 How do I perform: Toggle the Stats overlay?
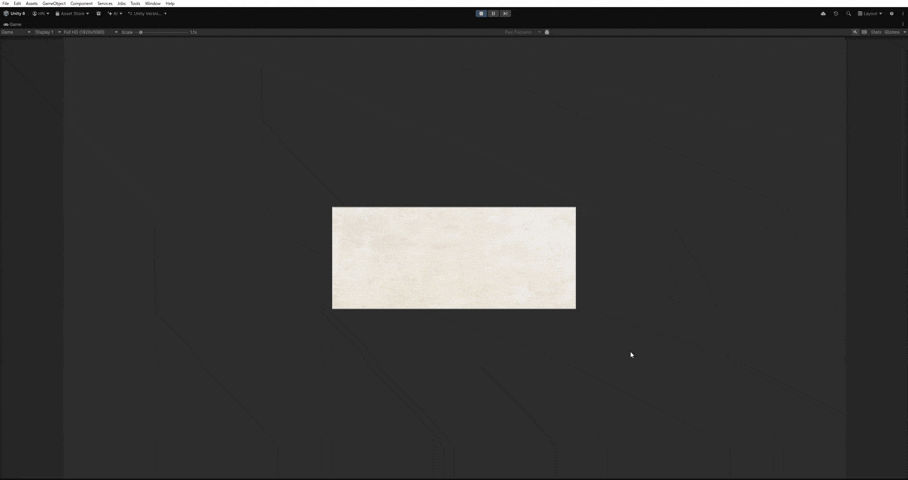coord(876,32)
